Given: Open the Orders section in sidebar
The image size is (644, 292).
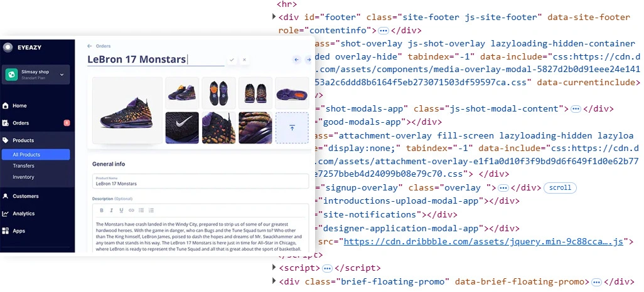Looking at the screenshot, I should (21, 123).
